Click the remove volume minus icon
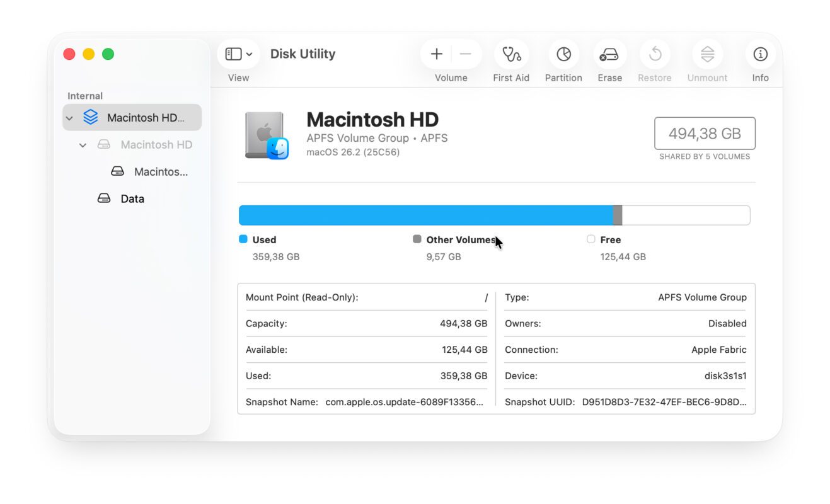The width and height of the screenshot is (830, 504). (x=466, y=54)
